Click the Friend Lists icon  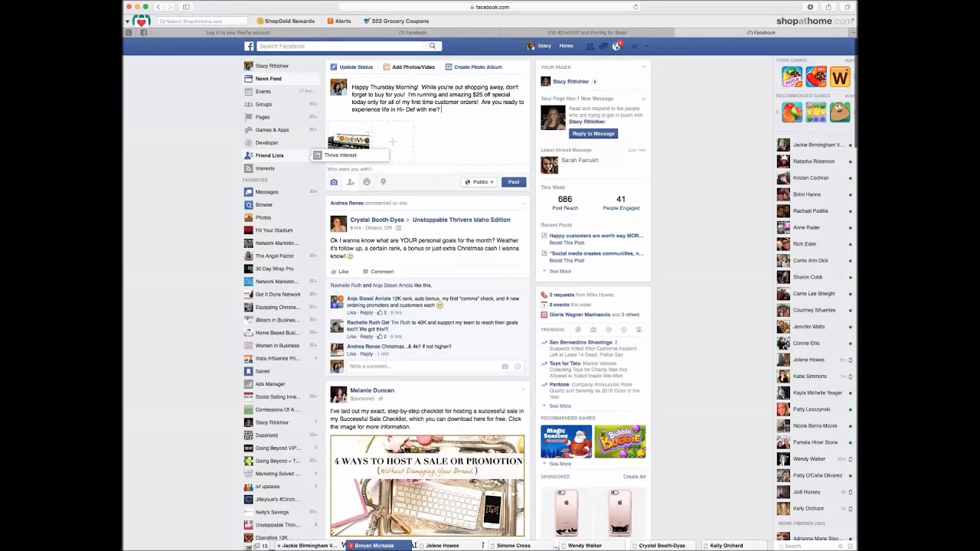point(248,155)
